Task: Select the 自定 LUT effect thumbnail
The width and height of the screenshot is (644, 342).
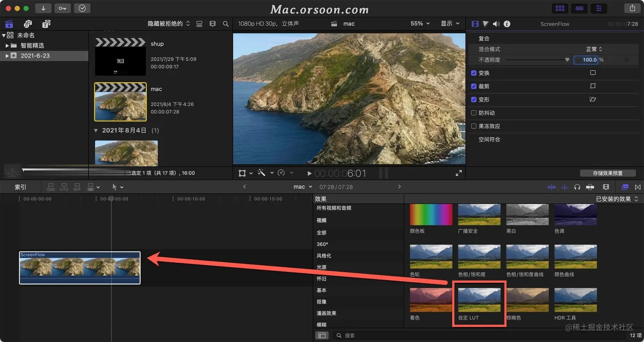Action: (479, 301)
